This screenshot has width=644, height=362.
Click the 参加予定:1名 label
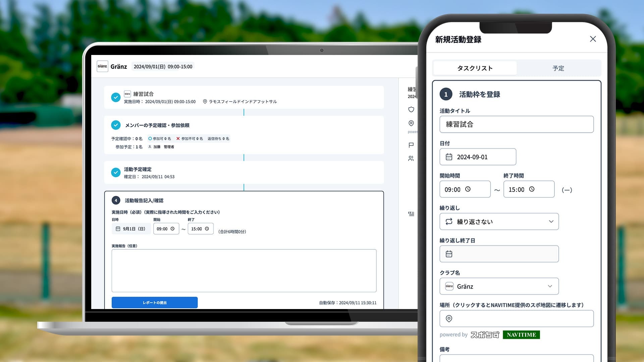[x=129, y=147]
